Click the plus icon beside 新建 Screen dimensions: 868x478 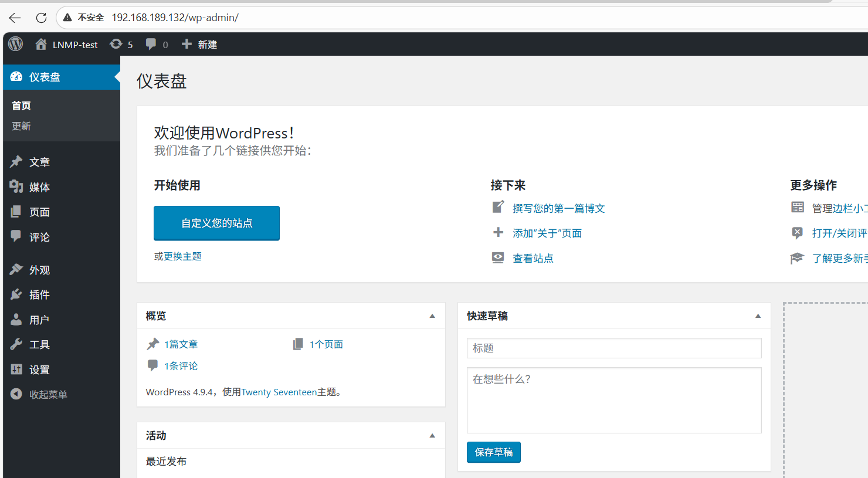point(187,44)
